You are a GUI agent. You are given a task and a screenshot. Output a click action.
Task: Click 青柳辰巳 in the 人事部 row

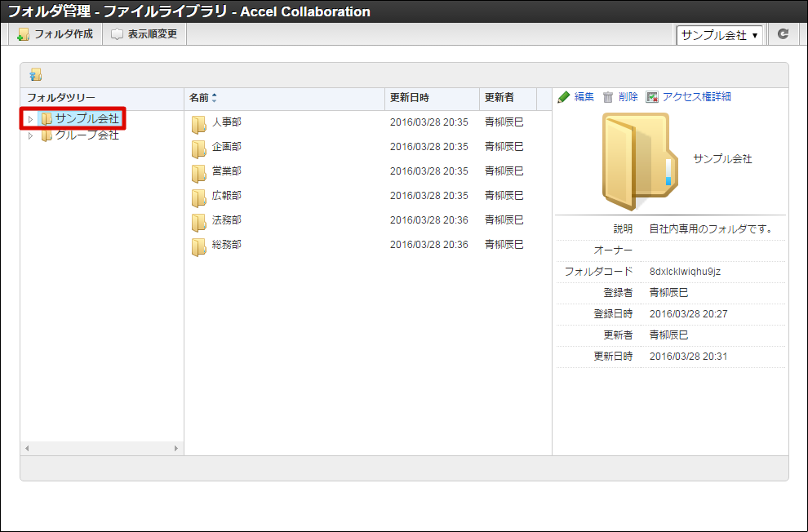click(504, 122)
